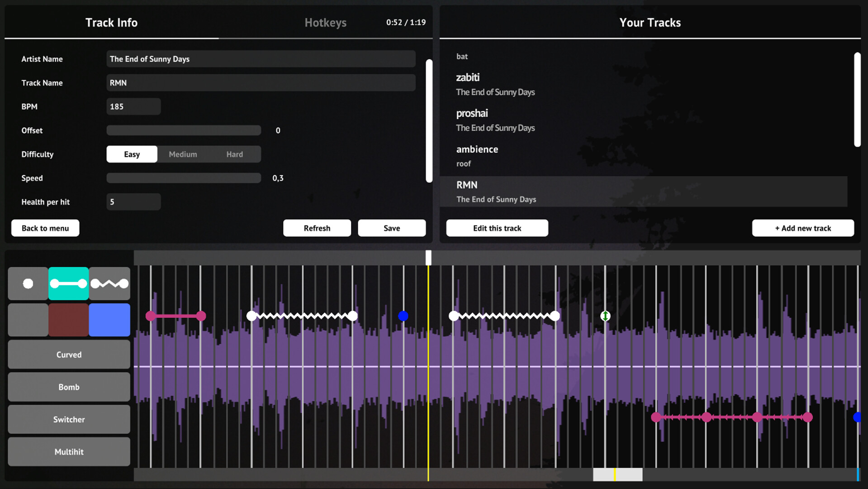Select the hold note tool

[x=68, y=283]
